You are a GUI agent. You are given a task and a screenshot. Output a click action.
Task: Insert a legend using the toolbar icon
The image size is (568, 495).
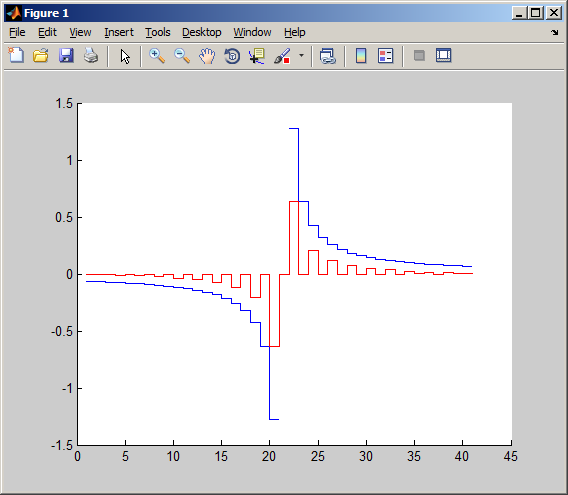coord(385,56)
